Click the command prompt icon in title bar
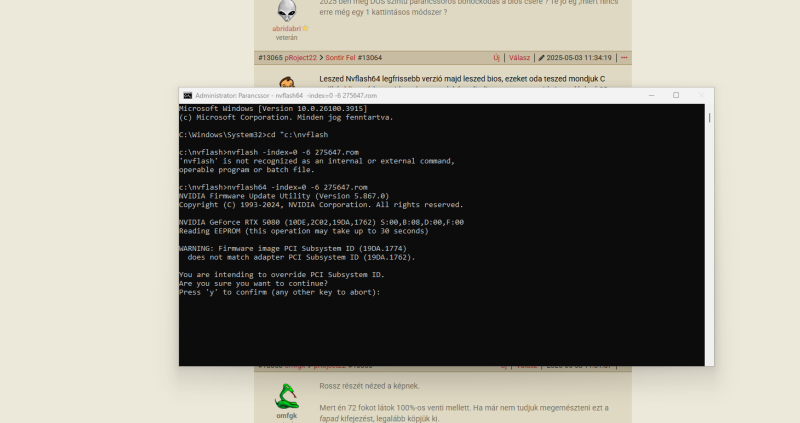The image size is (800, 423). 188,95
